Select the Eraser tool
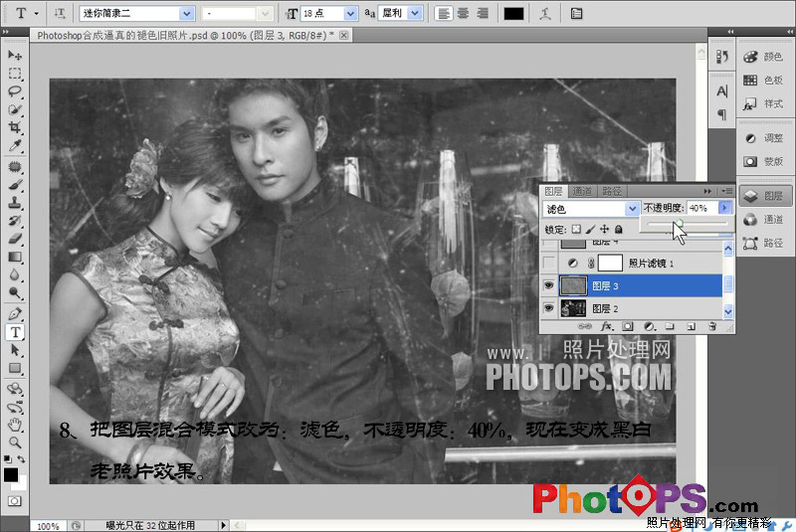Viewport: 796px width, 532px height. click(15, 239)
